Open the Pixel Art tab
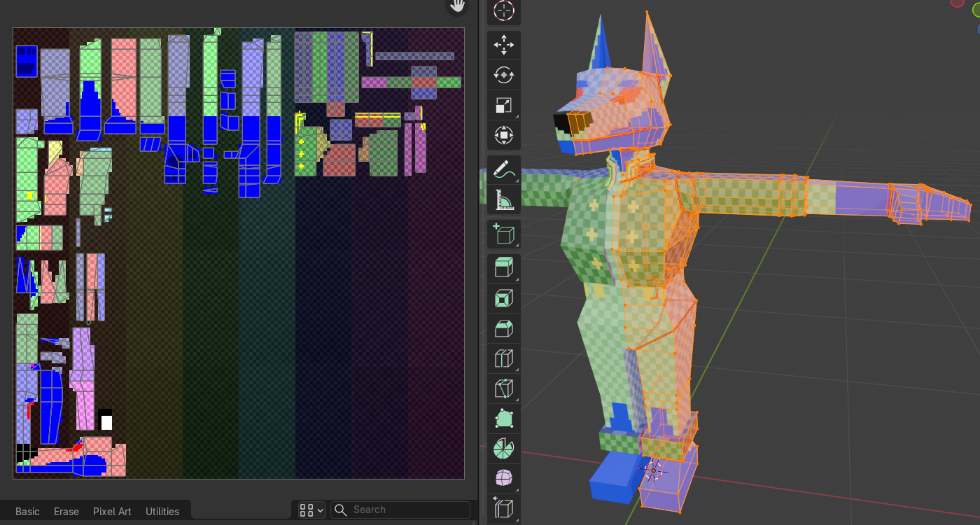 click(112, 511)
